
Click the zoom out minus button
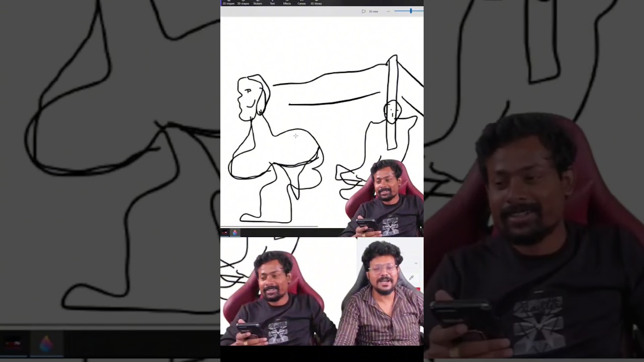tap(388, 11)
